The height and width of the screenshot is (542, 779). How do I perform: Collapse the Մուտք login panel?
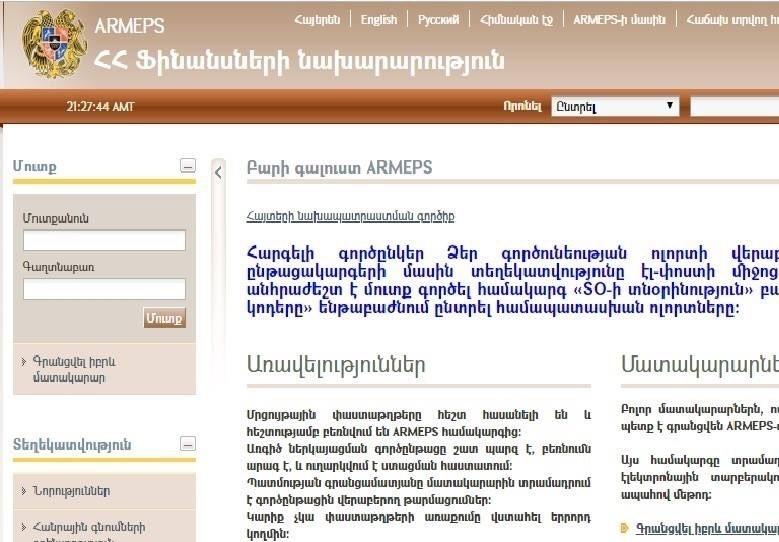pyautogui.click(x=188, y=165)
